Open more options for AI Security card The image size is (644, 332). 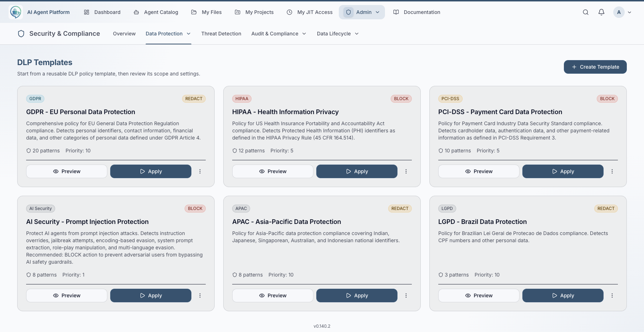coord(200,296)
